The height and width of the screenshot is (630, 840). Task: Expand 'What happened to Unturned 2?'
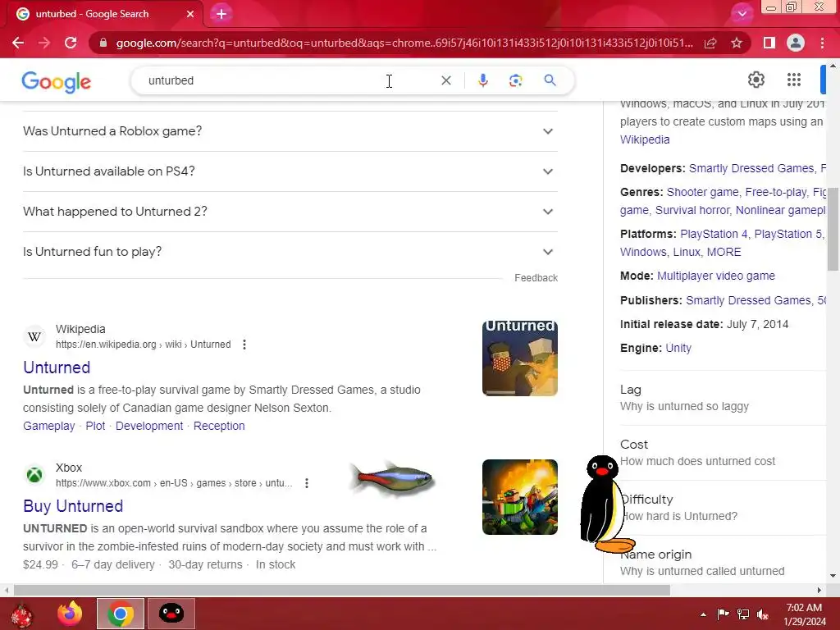(x=290, y=212)
